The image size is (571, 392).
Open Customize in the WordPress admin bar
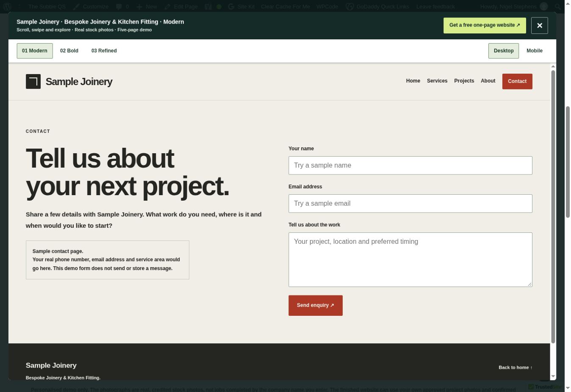[91, 6]
